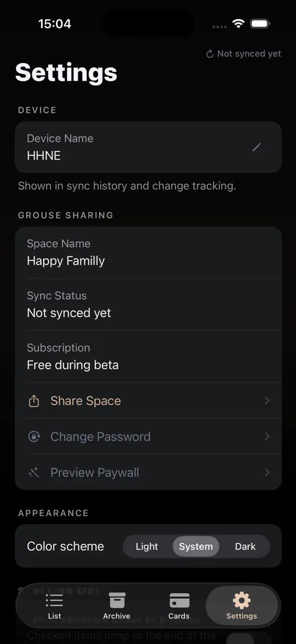Viewport: 296px width, 644px height.
Task: Click the Change Password lock icon
Action: coord(34,437)
